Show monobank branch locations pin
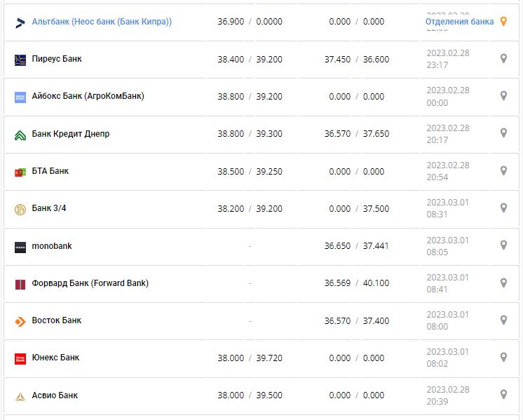The height and width of the screenshot is (420, 523). pyautogui.click(x=503, y=245)
